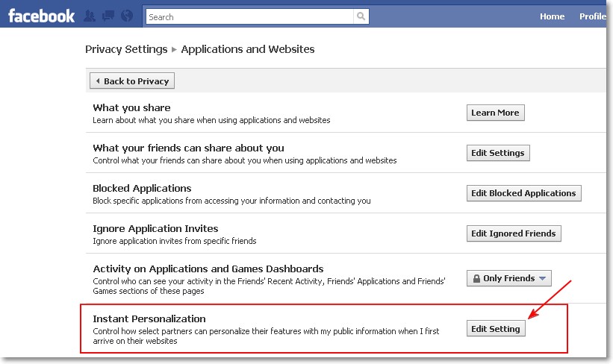This screenshot has width=613, height=364.
Task: Click Learn More button
Action: pyautogui.click(x=495, y=113)
